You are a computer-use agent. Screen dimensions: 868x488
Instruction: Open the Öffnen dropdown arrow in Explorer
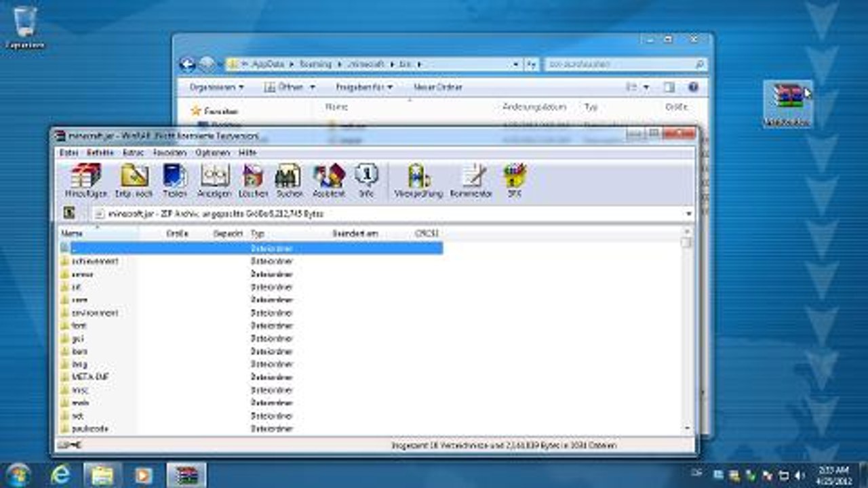click(x=312, y=87)
